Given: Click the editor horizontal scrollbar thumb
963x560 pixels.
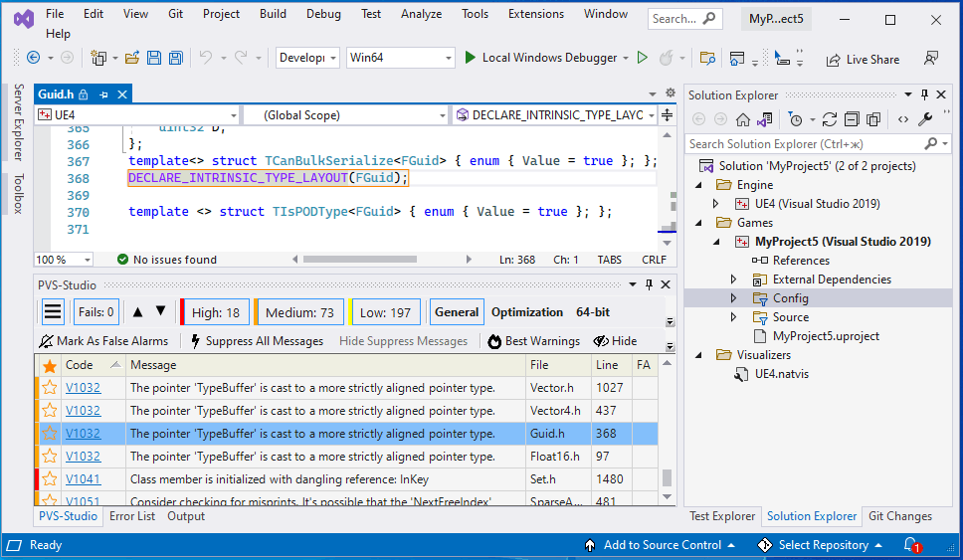Looking at the screenshot, I should tap(360, 260).
